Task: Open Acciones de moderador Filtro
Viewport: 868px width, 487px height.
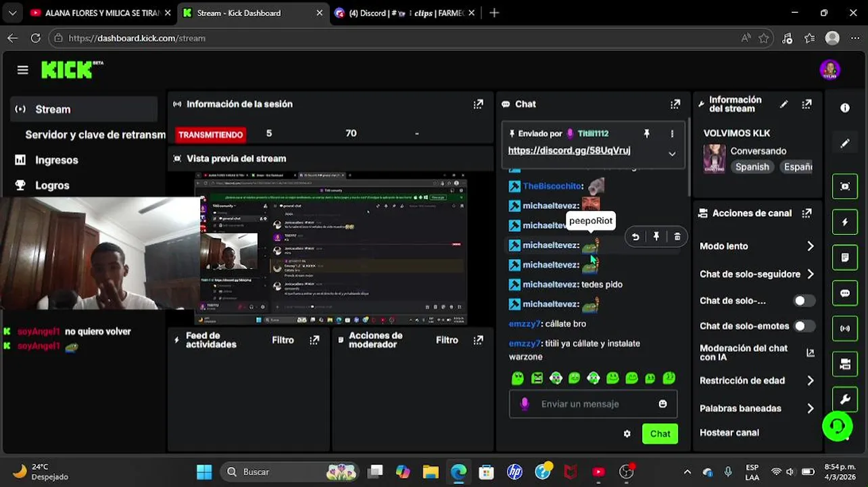Action: coord(447,340)
